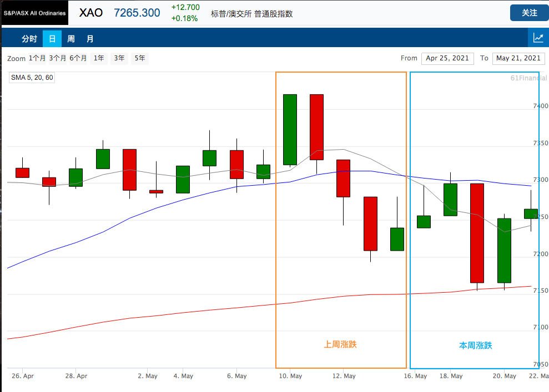The height and width of the screenshot is (392, 549).
Task: Set zoom range to 3年
Action: pyautogui.click(x=119, y=58)
